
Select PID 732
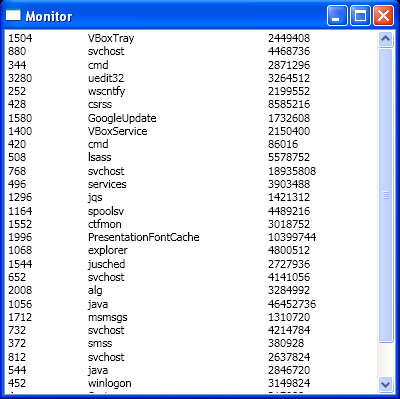[17, 330]
